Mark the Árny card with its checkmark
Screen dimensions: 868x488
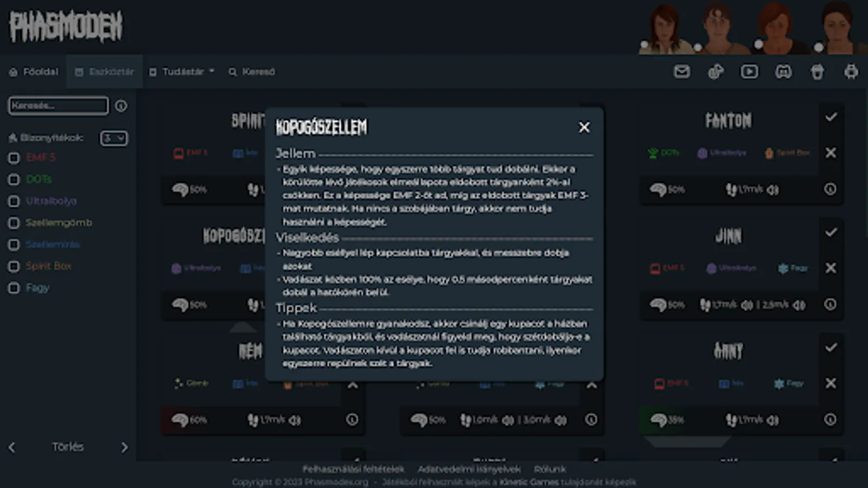[x=831, y=347]
